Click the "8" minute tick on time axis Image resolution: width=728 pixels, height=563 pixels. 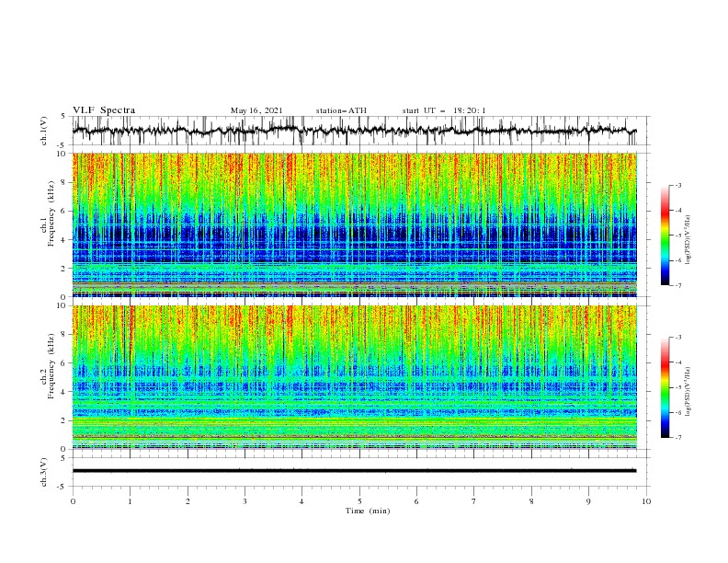[x=531, y=501]
